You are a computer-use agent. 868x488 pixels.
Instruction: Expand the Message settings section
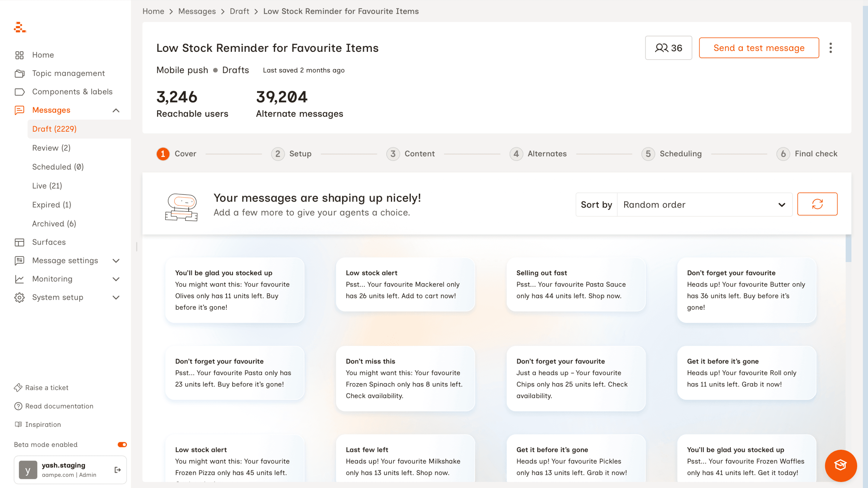pyautogui.click(x=115, y=260)
